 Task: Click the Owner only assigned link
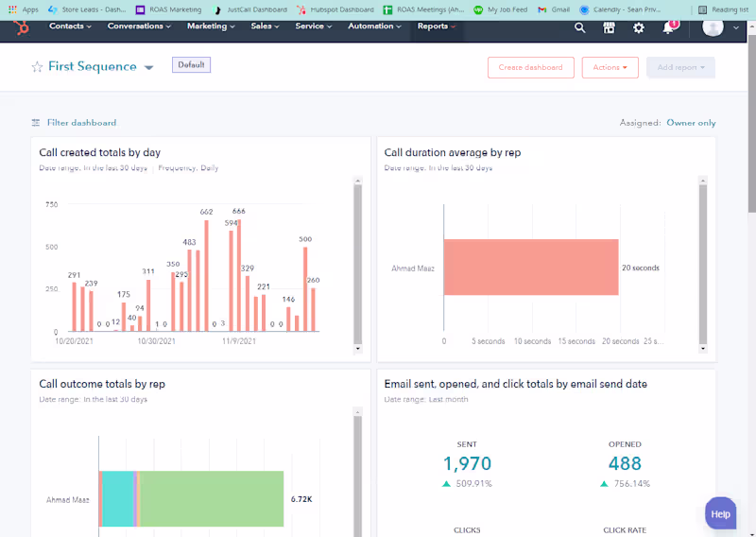pos(691,123)
